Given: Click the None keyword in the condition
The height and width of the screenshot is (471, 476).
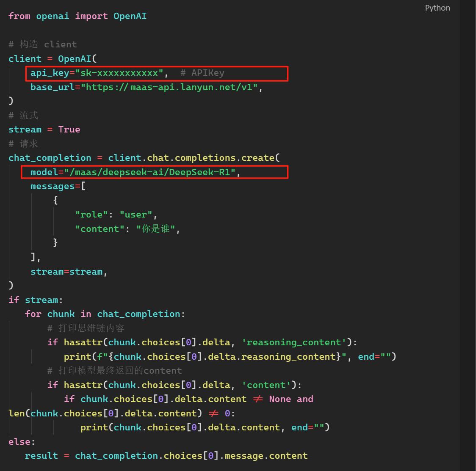Looking at the screenshot, I should pos(280,399).
